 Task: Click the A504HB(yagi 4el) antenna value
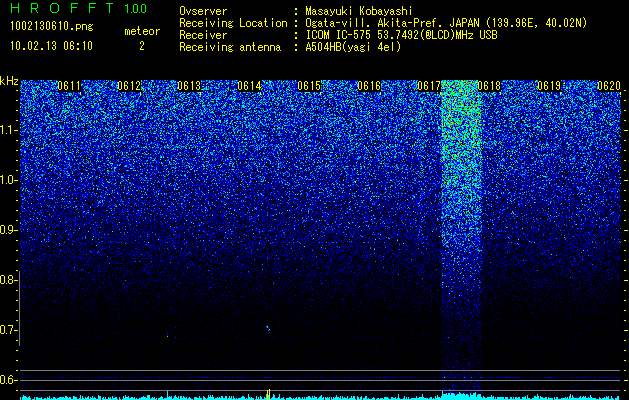(353, 47)
